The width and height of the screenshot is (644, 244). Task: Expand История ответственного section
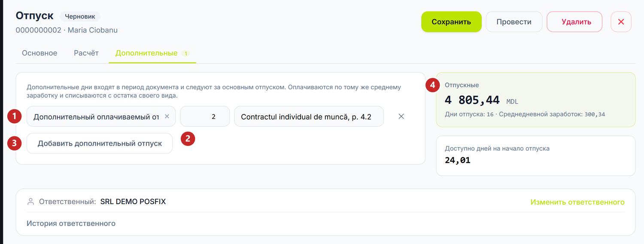(71, 223)
